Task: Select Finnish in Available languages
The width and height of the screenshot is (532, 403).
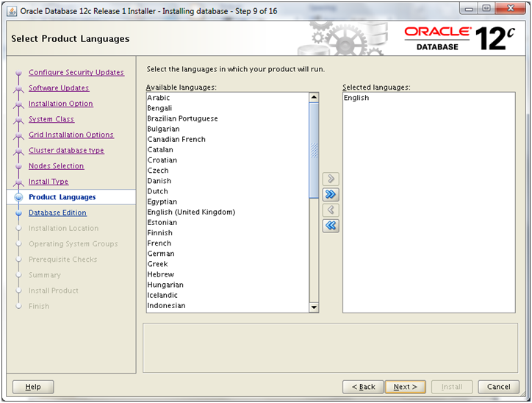Action: (228, 233)
